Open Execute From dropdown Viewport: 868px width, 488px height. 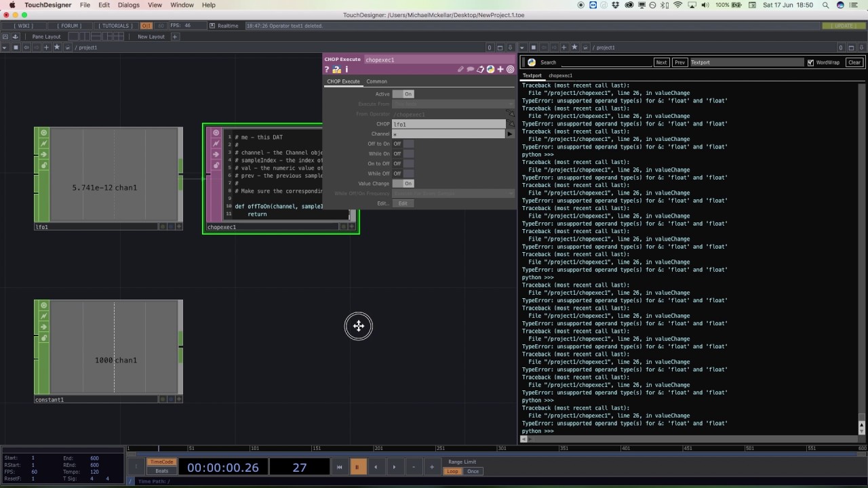click(x=453, y=104)
